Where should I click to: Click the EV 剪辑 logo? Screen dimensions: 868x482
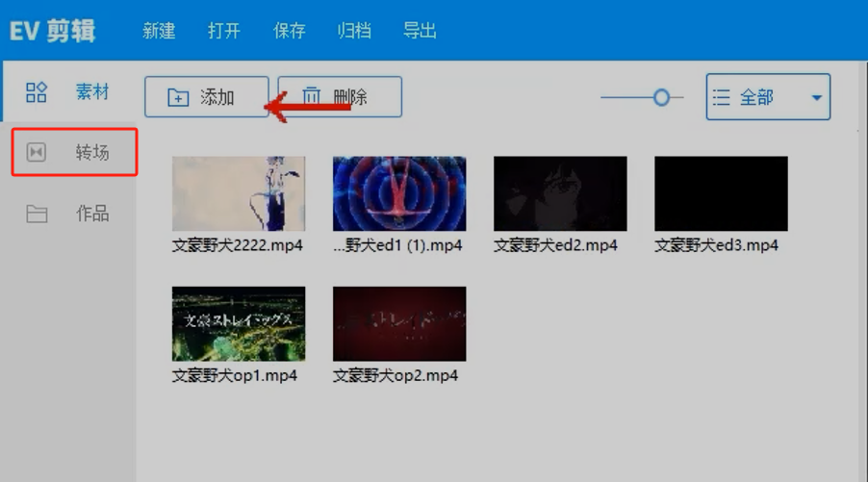(x=53, y=31)
